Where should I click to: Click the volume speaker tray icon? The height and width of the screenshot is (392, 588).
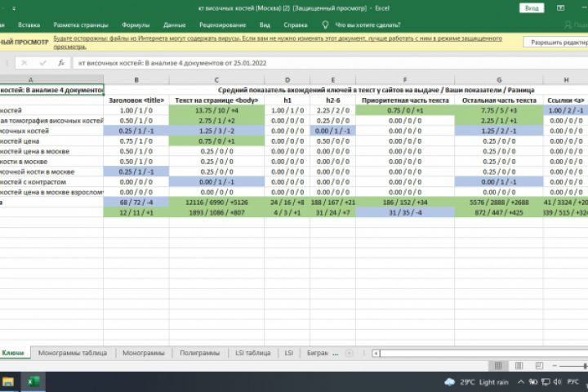pos(557,382)
